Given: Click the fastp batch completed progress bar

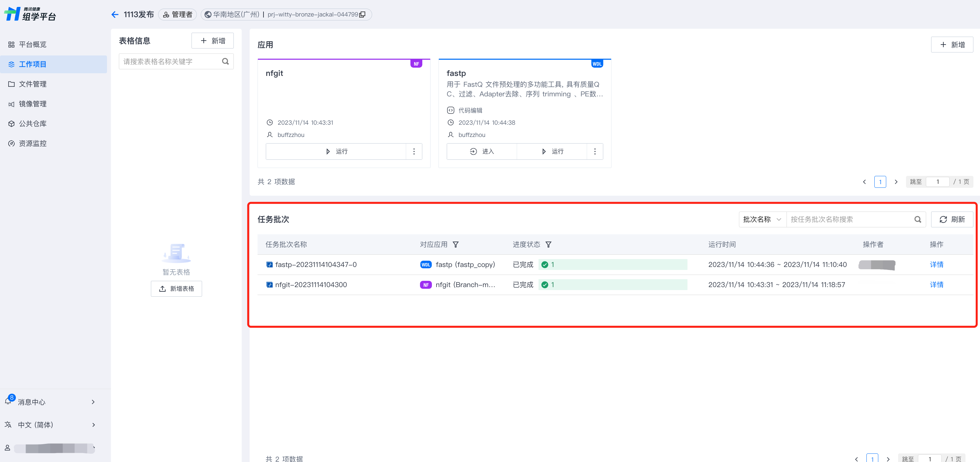Looking at the screenshot, I should click(612, 265).
